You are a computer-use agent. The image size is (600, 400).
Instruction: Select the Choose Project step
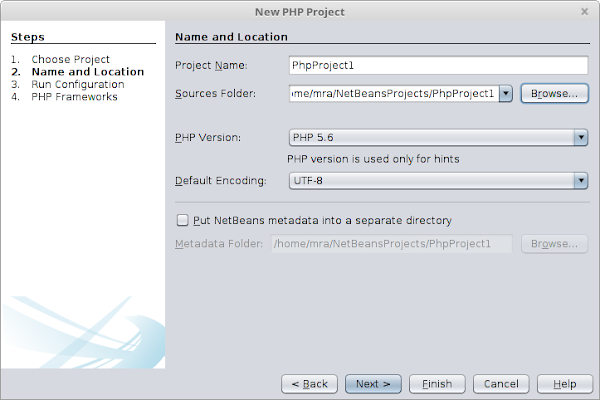70,59
